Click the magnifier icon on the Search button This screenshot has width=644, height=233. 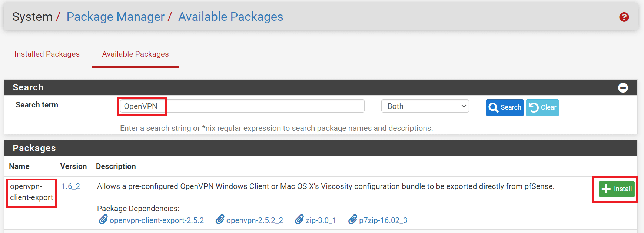(494, 107)
